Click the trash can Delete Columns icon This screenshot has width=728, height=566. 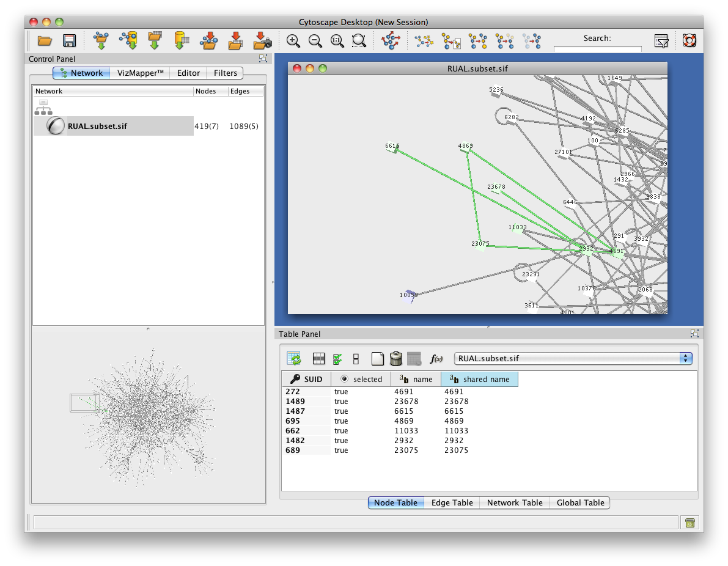pos(396,359)
